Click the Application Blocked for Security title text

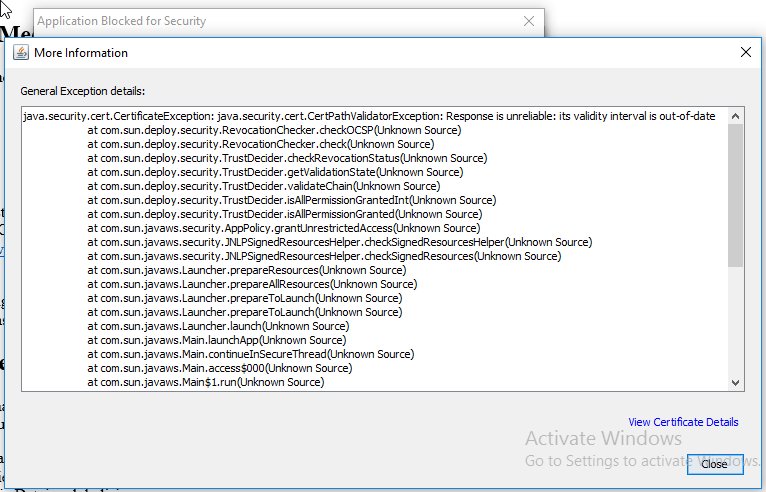[x=120, y=20]
